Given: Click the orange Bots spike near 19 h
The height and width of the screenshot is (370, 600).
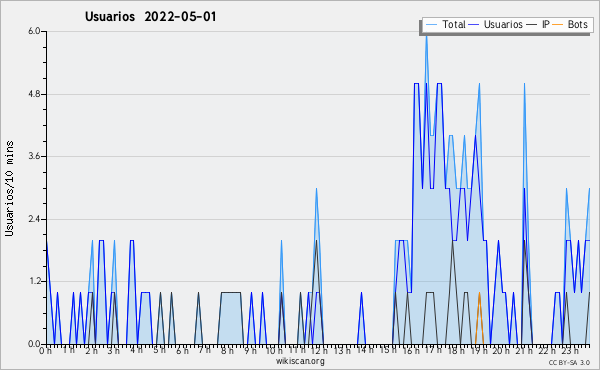Looking at the screenshot, I should click(x=479, y=318).
